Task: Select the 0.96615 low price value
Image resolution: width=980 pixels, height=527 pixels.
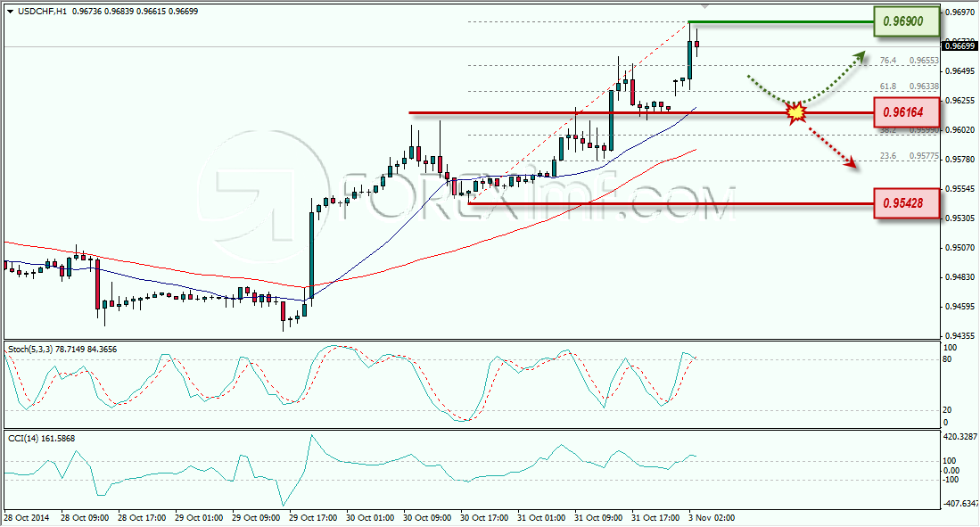Action: (152, 12)
